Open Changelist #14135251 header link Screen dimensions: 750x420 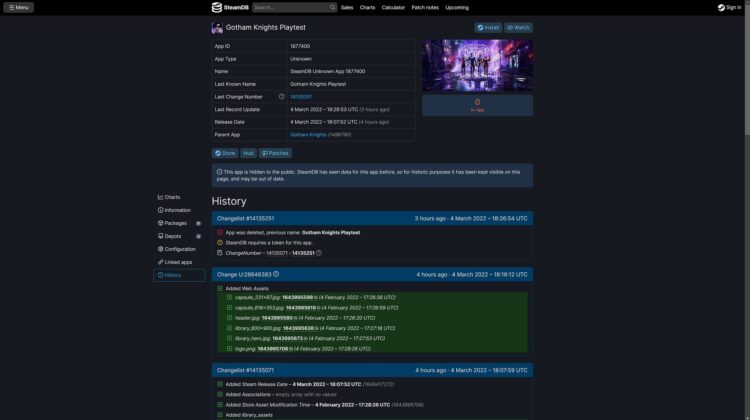click(245, 219)
